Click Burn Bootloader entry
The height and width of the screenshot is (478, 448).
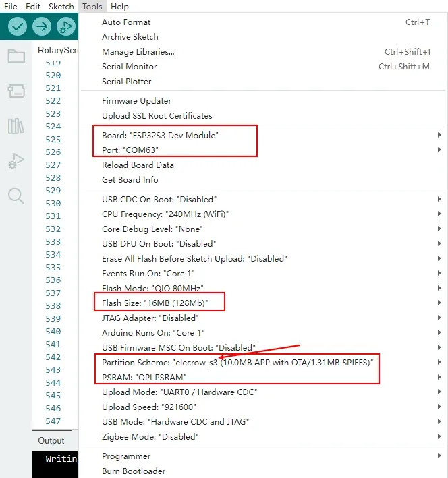click(263, 471)
